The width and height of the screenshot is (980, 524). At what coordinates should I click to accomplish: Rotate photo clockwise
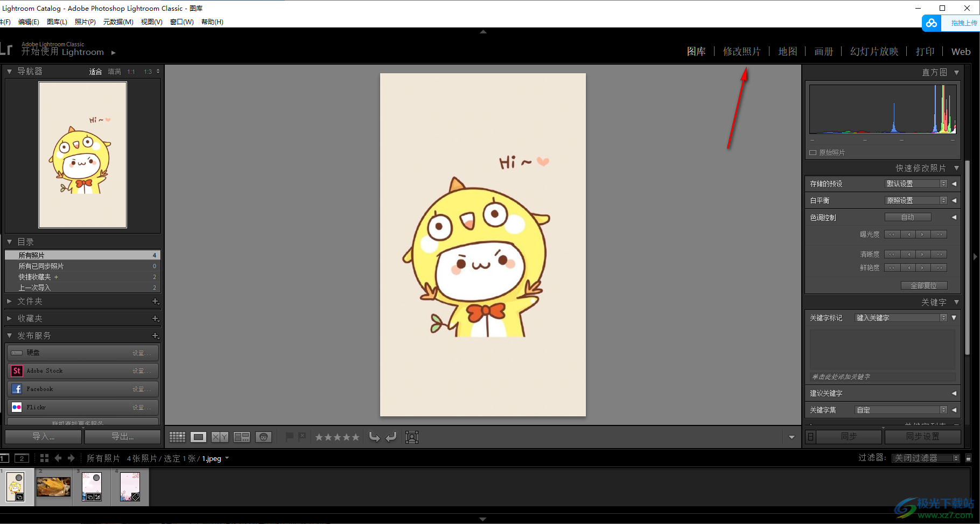point(391,437)
